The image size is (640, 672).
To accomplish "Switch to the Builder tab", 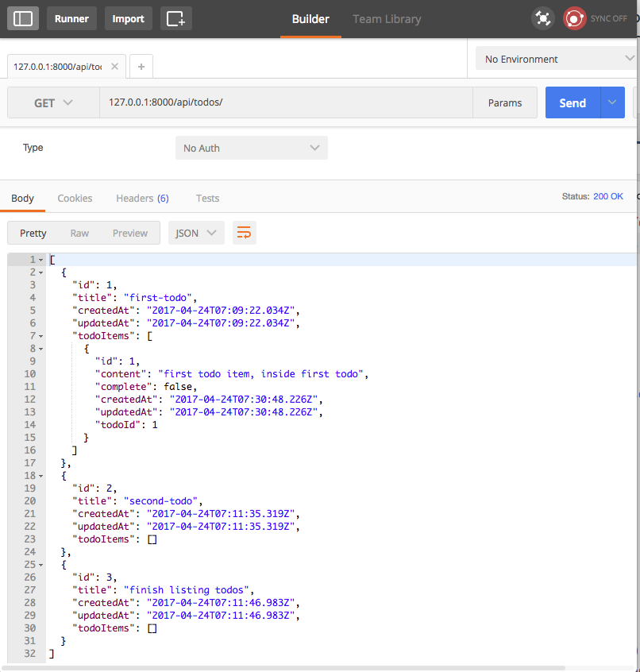I will click(x=310, y=19).
